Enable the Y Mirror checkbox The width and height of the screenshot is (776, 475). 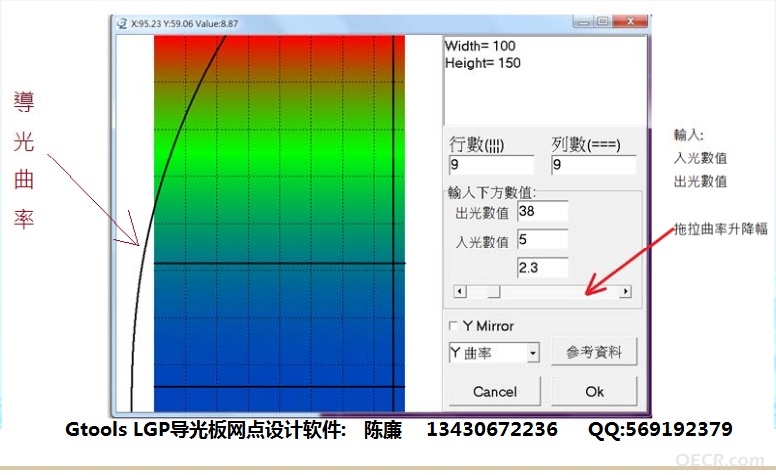453,326
